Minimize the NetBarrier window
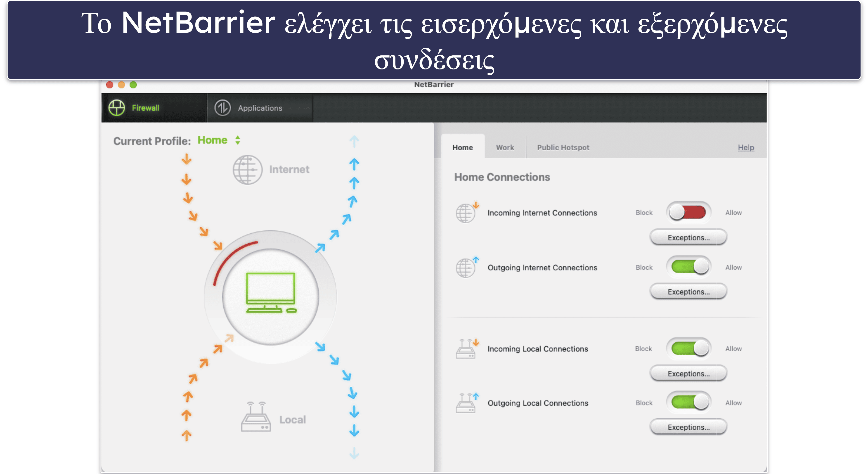868x474 pixels. 121,85
